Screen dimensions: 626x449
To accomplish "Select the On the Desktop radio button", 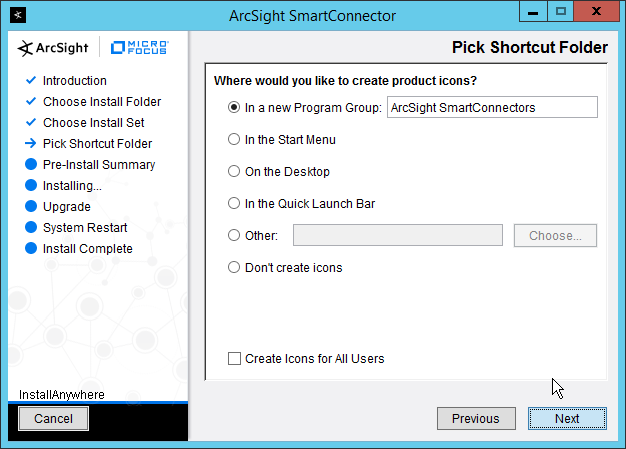I will click(x=235, y=172).
